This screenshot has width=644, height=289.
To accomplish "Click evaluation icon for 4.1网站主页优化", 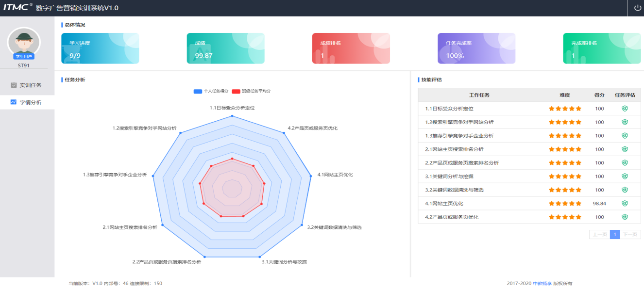I will point(625,204).
